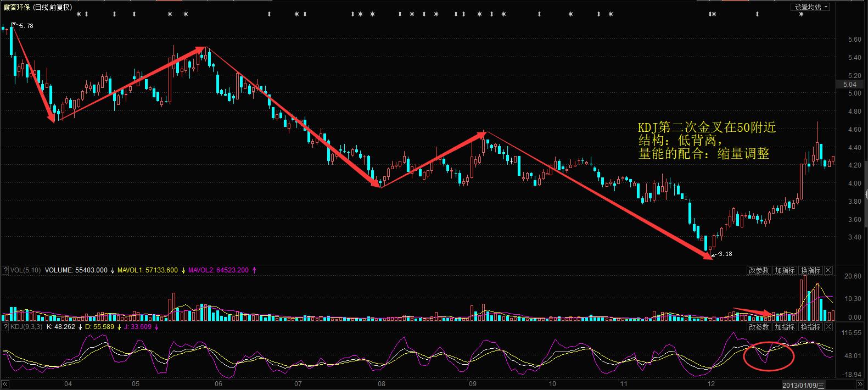Click the 12 month label on the time axis
The height and width of the screenshot is (390, 868).
pyautogui.click(x=712, y=384)
